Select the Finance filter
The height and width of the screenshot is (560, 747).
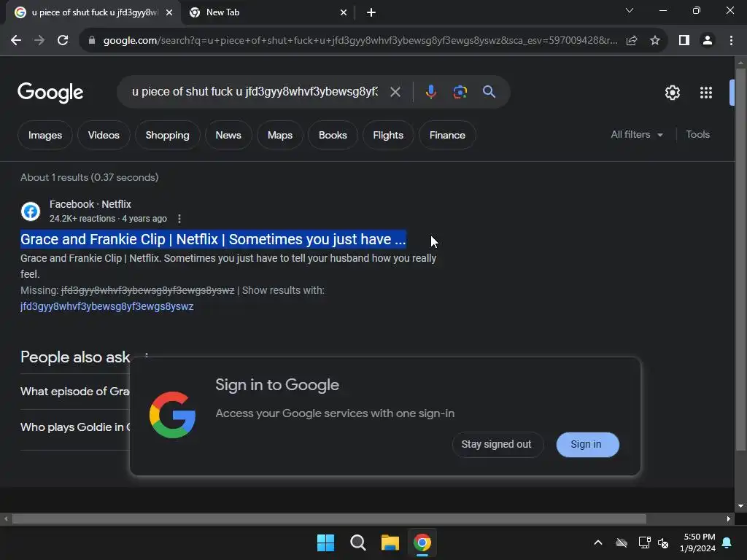[x=447, y=135]
